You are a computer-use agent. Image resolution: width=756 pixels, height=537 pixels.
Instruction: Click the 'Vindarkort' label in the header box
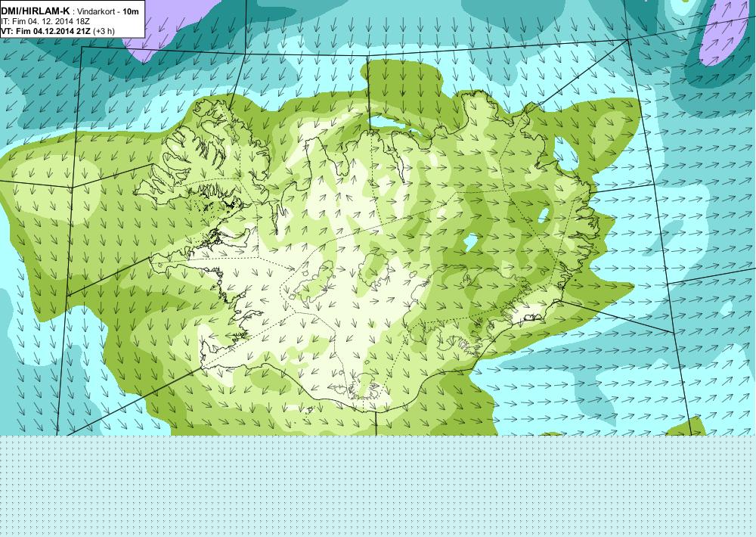(94, 11)
